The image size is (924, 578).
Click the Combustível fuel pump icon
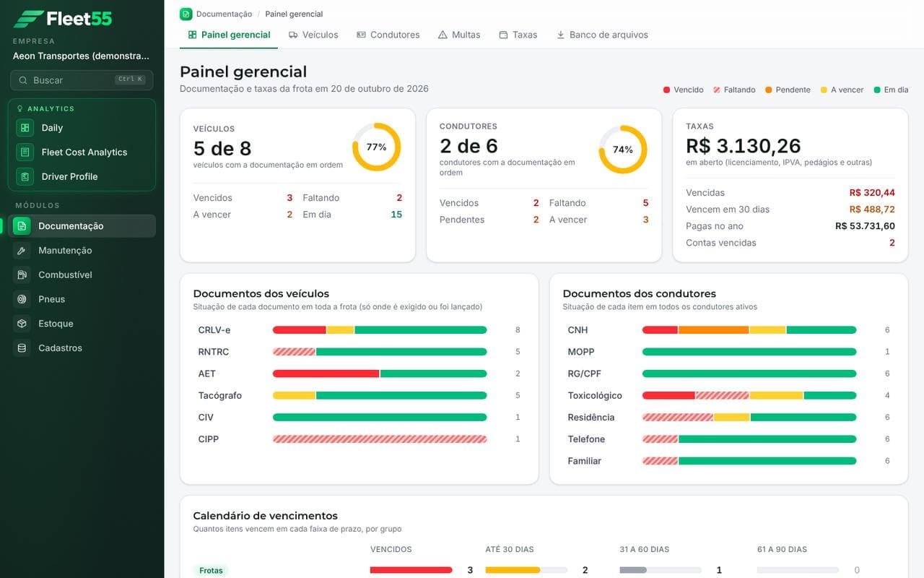pos(22,275)
